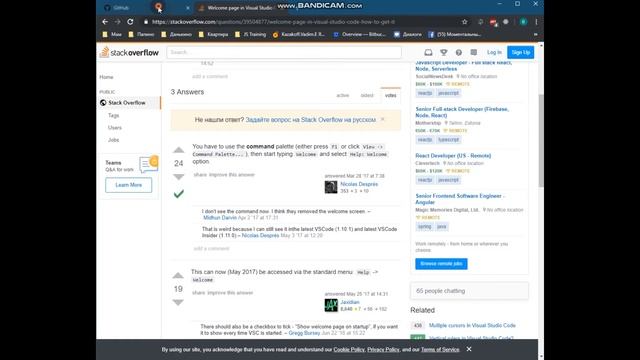
Task: Open Midhun Darvin commenter link
Action: [x=220, y=218]
